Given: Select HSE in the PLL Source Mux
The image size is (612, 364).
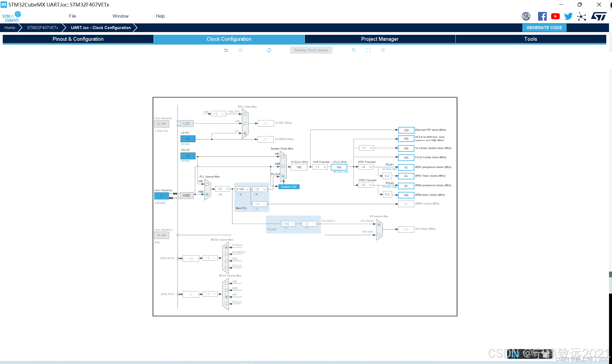Looking at the screenshot, I should (x=207, y=194).
